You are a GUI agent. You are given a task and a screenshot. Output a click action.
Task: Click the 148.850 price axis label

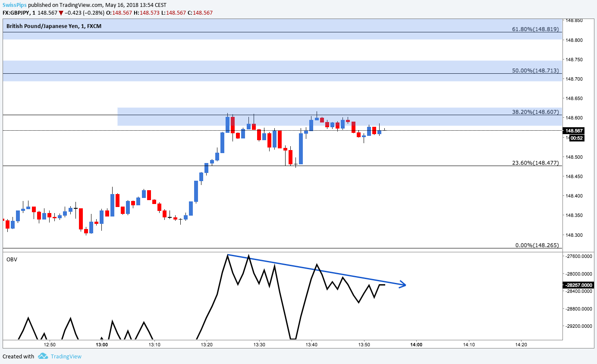(574, 20)
